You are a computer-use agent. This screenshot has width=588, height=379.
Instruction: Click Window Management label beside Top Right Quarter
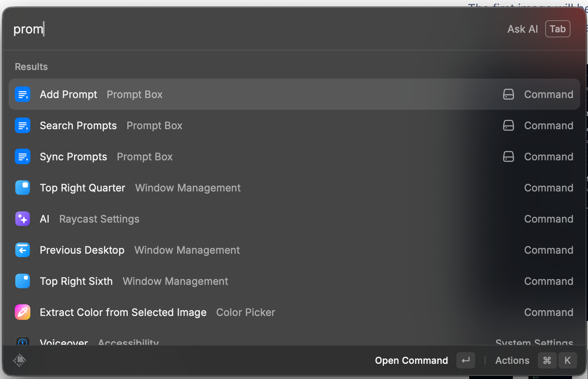point(188,188)
